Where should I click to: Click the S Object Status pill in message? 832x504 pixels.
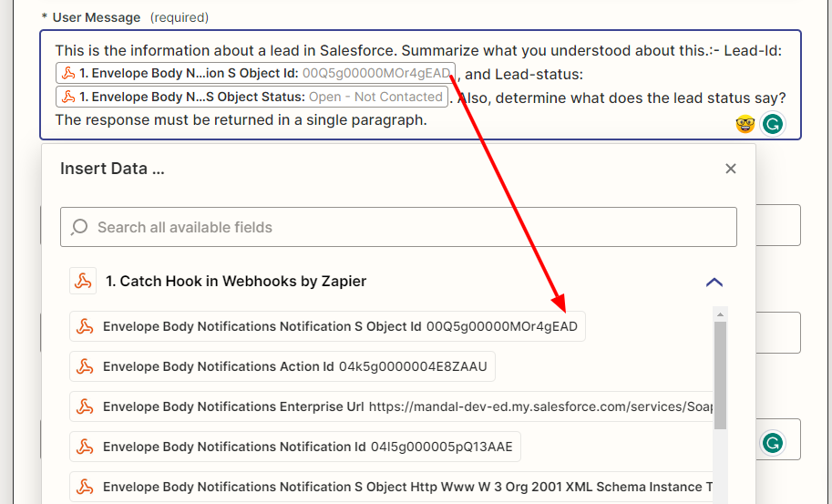point(252,97)
